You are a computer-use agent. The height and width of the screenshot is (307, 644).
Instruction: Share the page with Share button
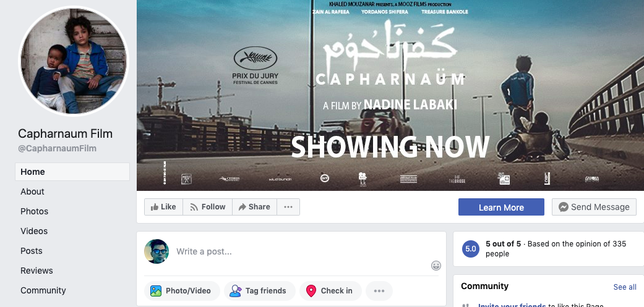pos(254,207)
